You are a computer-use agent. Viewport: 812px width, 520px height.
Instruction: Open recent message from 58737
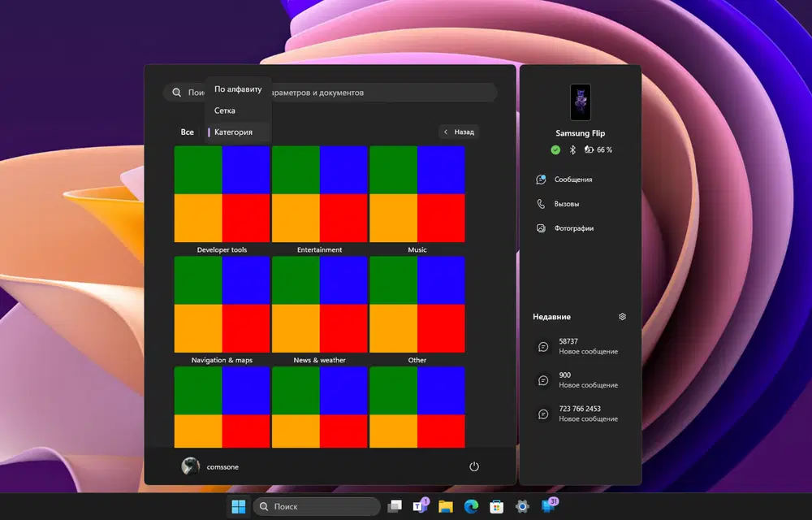[x=580, y=346]
